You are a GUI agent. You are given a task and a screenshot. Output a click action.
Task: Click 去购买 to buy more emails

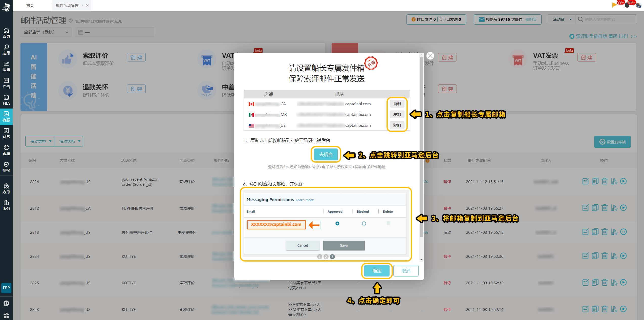click(531, 19)
